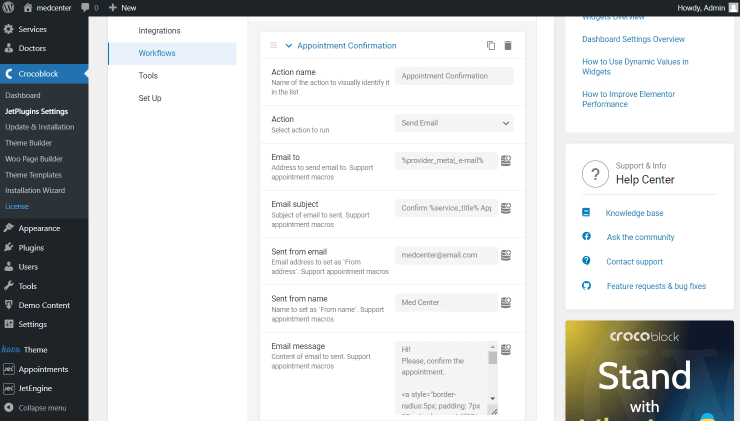Image resolution: width=740 pixels, height=421 pixels.
Task: Open the Contact support link
Action: [x=634, y=261]
